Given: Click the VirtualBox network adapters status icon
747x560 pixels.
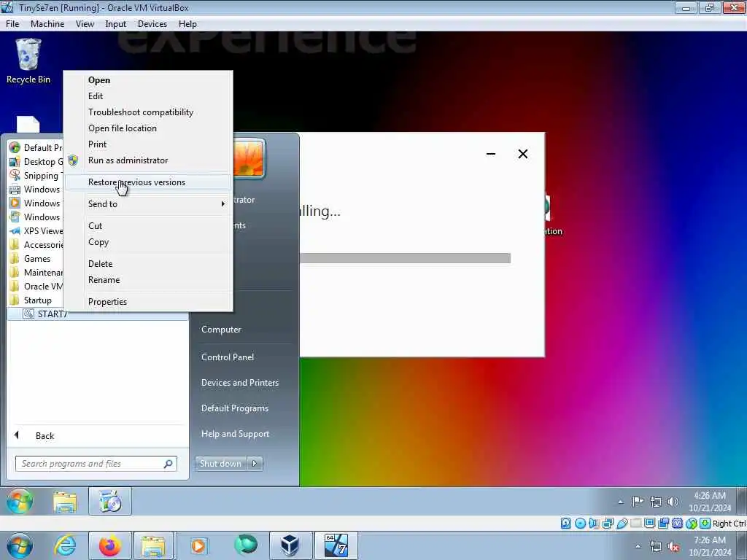Looking at the screenshot, I should point(608,524).
